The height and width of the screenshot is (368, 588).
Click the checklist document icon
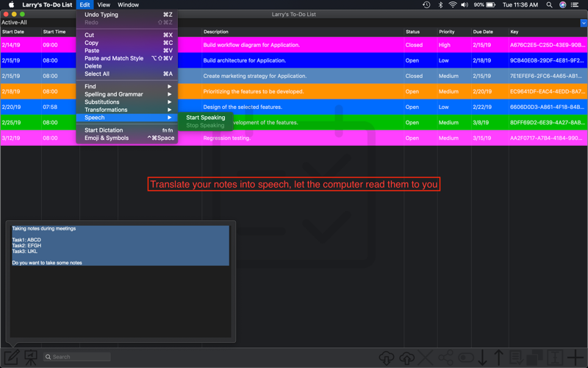517,358
